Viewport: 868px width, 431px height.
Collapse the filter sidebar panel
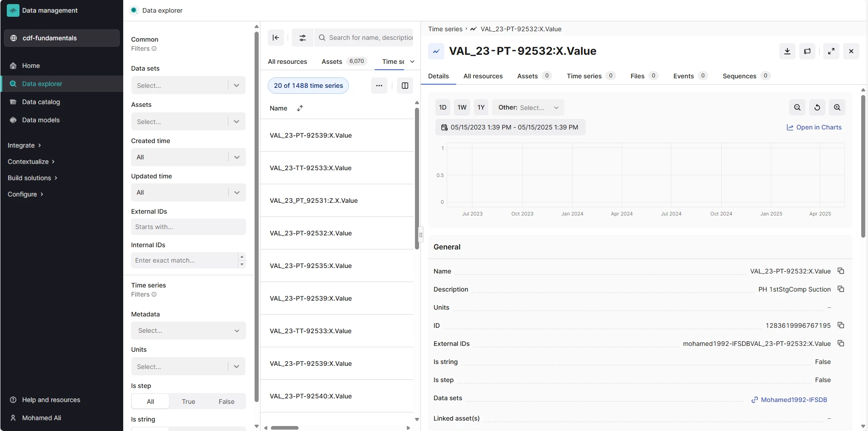pos(276,38)
